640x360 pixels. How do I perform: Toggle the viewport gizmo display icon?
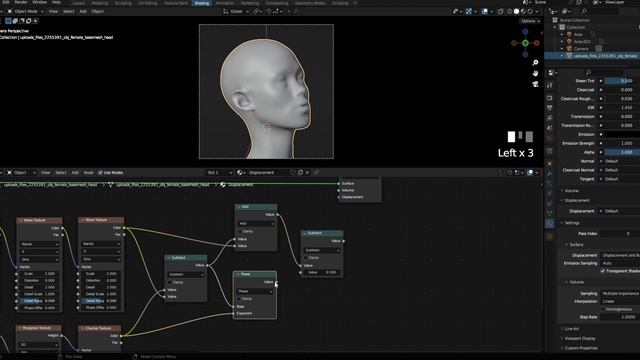469,11
